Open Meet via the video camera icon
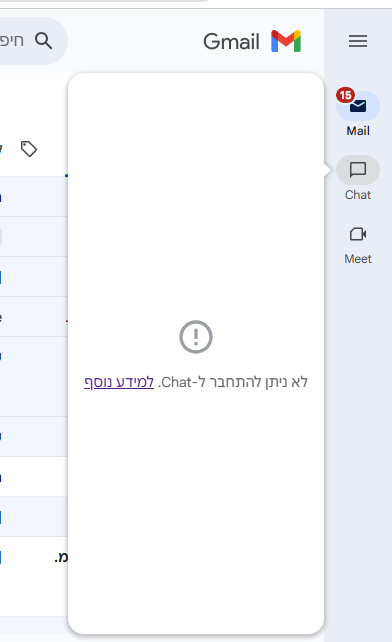The width and height of the screenshot is (392, 642). click(x=358, y=234)
